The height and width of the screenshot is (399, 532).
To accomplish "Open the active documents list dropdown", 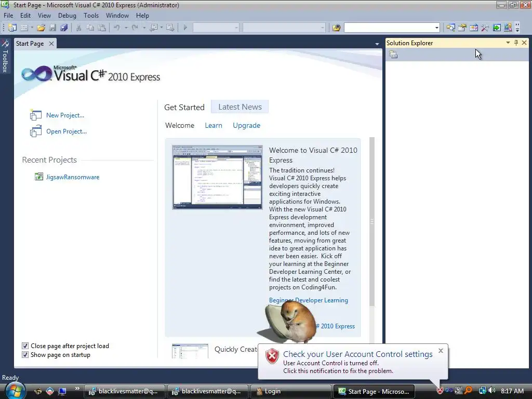I will [x=377, y=44].
